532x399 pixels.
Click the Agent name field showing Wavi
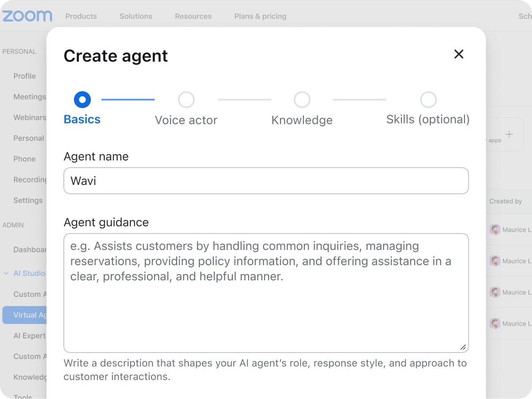coord(266,180)
